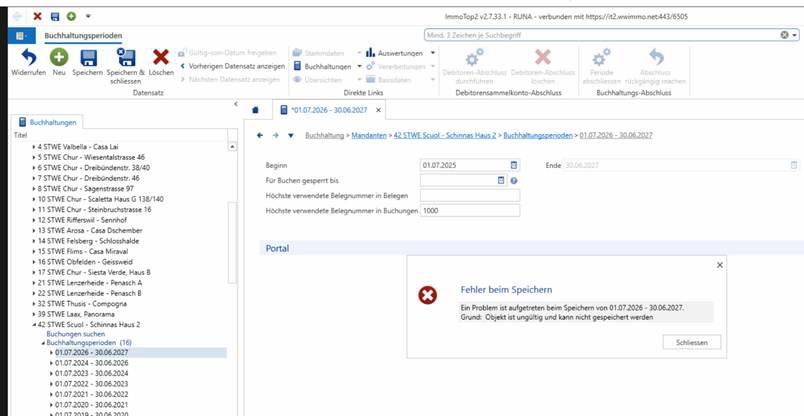The height and width of the screenshot is (416, 804).
Task: Click the Schliessen button in error dialog
Action: 692,343
